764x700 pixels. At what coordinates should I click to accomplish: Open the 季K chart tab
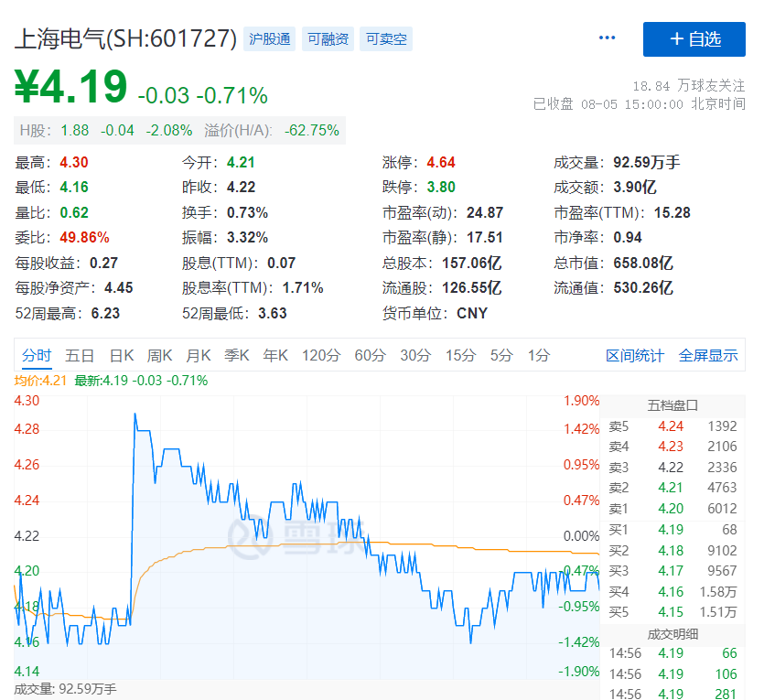[x=237, y=356]
